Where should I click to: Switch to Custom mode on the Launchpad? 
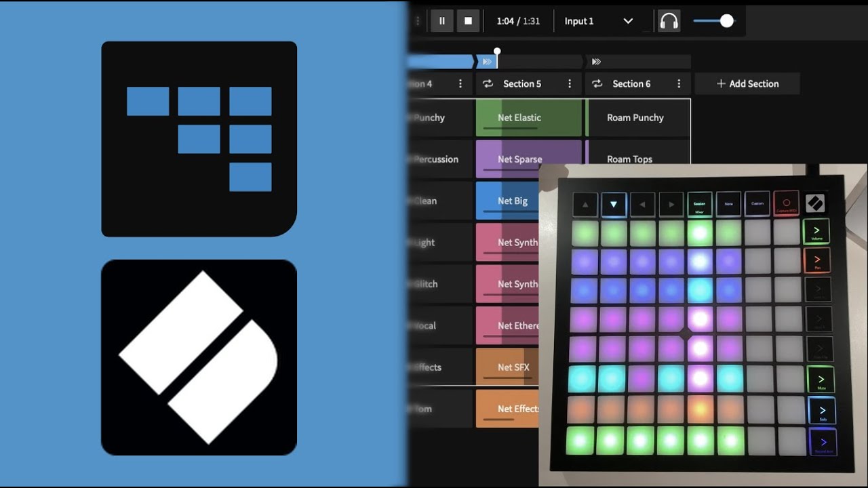[x=757, y=204]
